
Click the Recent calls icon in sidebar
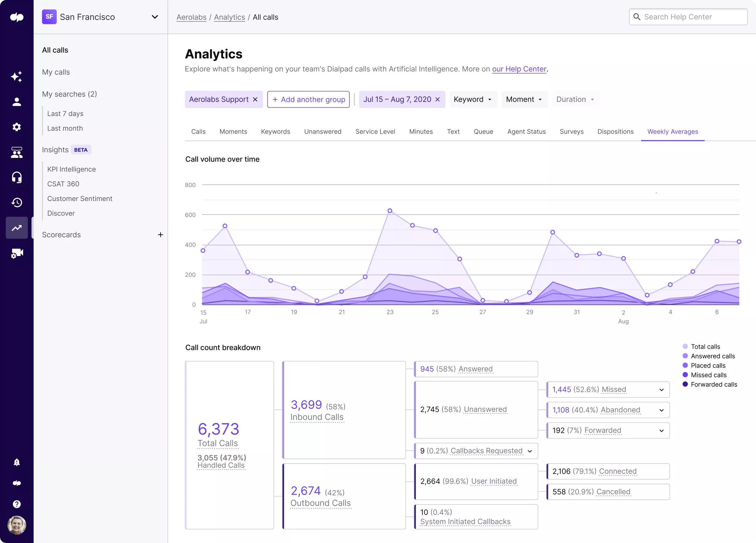coord(16,202)
